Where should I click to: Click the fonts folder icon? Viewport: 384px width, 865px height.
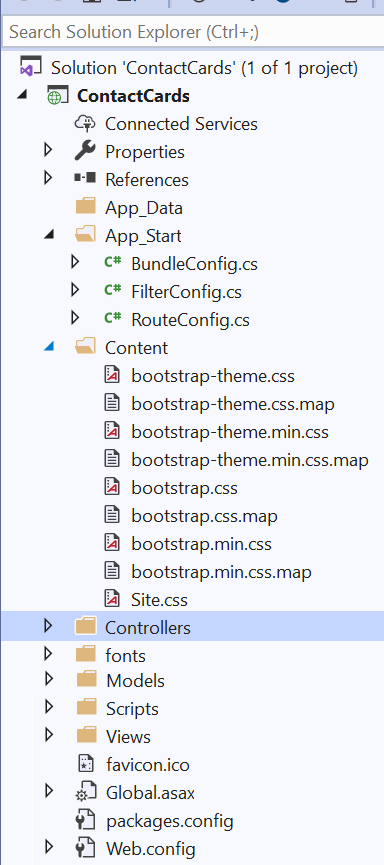85,655
